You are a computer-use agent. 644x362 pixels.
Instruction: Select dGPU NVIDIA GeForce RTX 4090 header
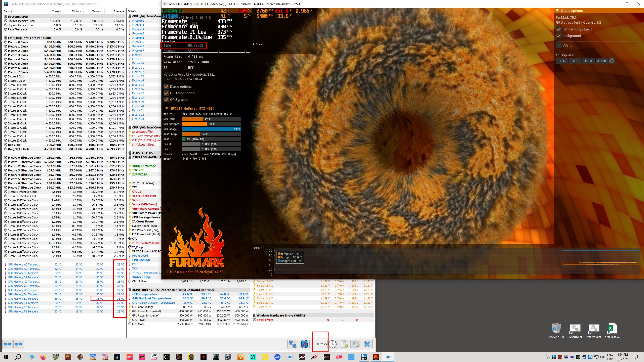pyautogui.click(x=188, y=290)
